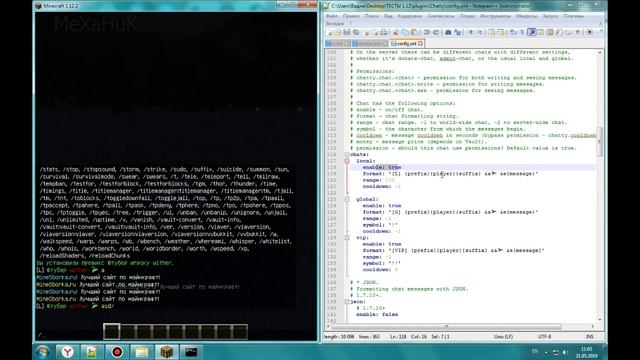Click the 'symbol: "!"' line under global
This screenshot has width=640, height=360.
click(380, 225)
